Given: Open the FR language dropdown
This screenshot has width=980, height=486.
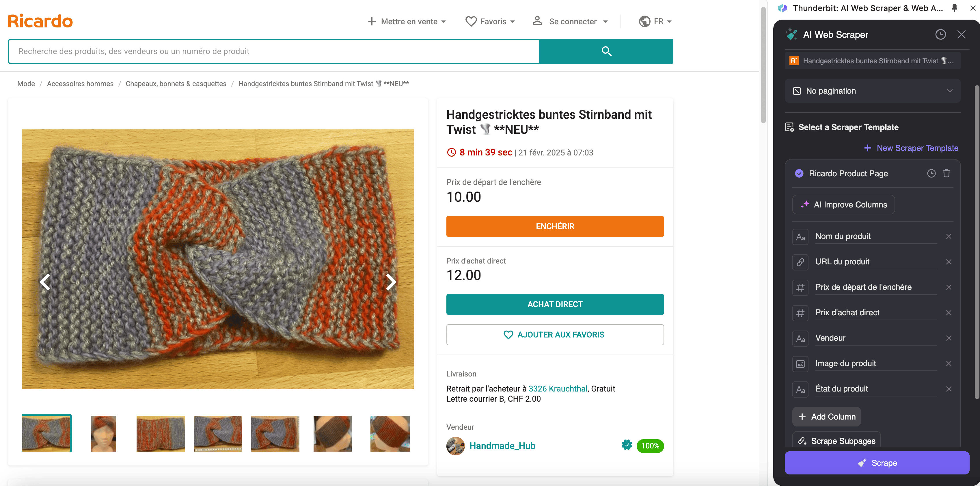Looking at the screenshot, I should pos(655,21).
